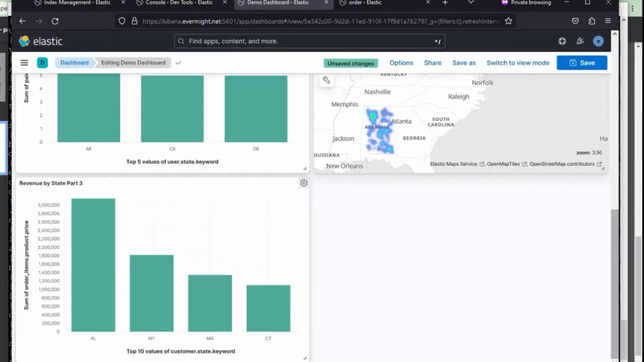Viewport: 644px width, 362px height.
Task: Open Firefox application menu
Action: 608,21
